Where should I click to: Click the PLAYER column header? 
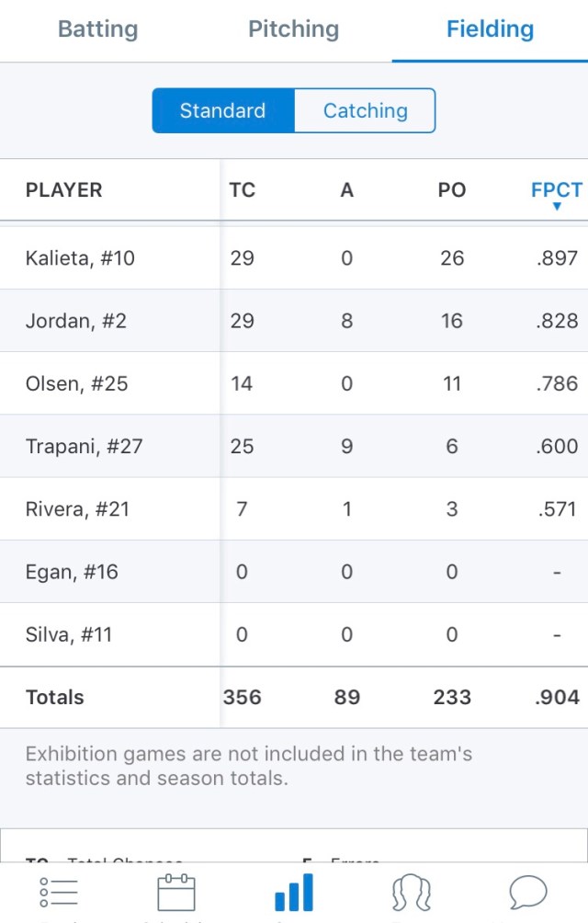pos(64,190)
